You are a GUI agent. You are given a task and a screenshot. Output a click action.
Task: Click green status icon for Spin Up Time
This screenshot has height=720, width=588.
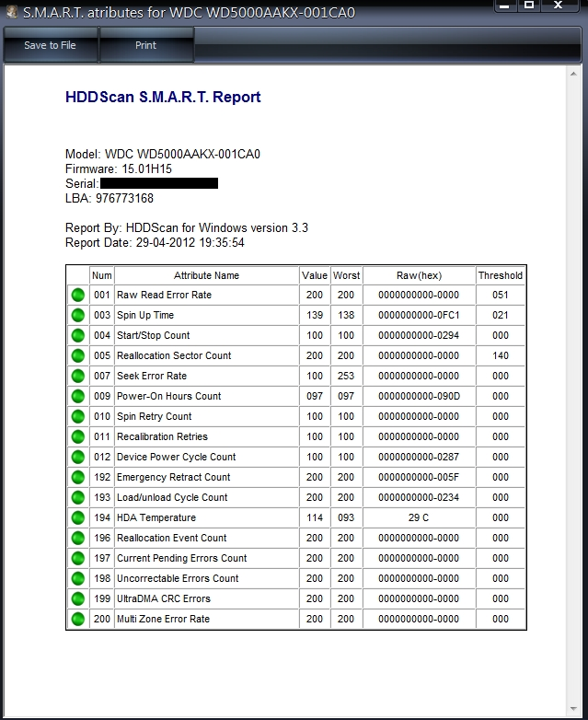click(x=78, y=315)
